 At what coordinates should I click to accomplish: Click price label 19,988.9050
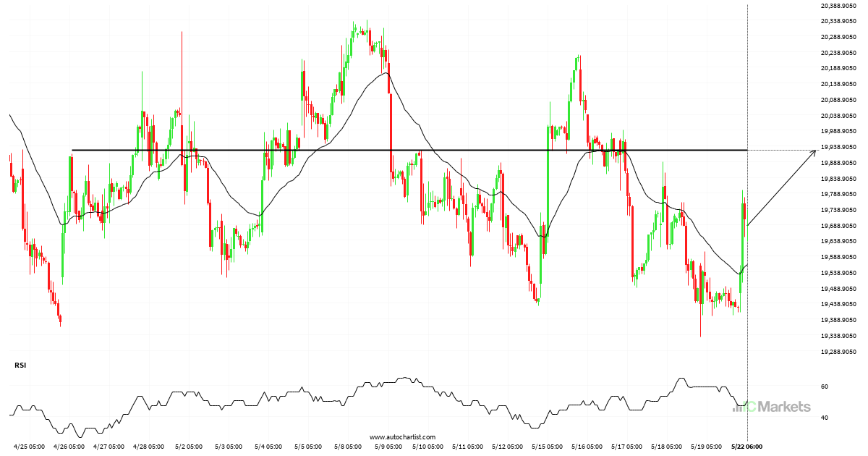[840, 132]
